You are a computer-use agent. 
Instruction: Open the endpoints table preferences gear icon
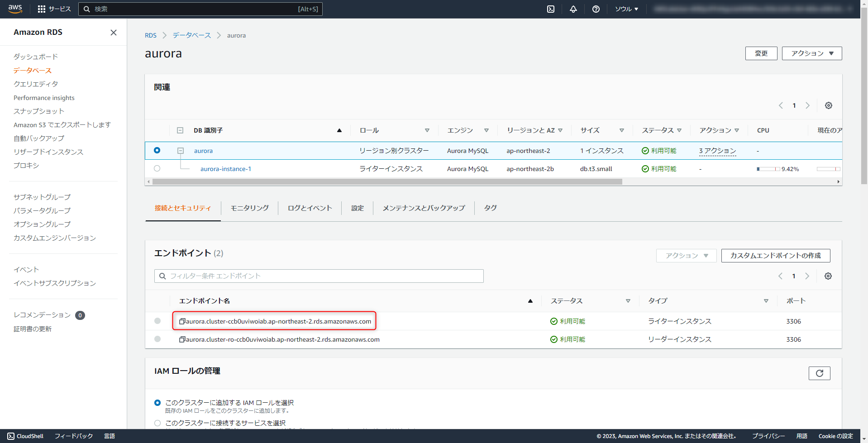coord(828,276)
